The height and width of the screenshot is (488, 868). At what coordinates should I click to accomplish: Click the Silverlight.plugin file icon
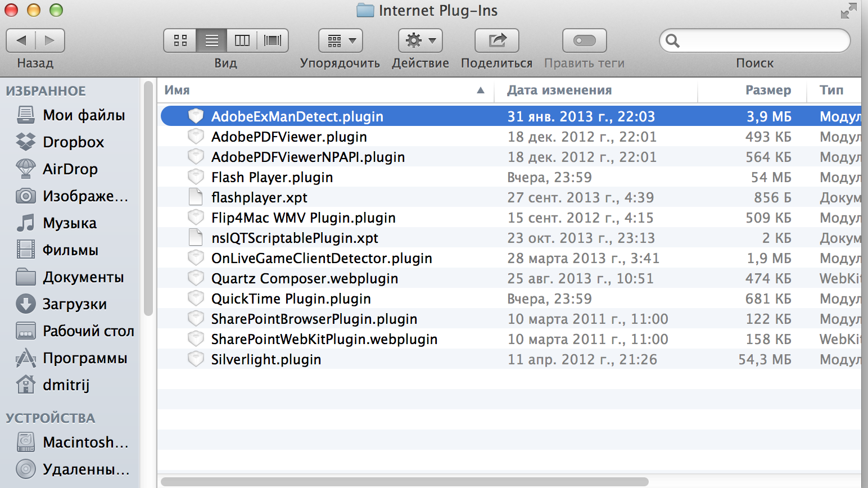[x=196, y=359]
